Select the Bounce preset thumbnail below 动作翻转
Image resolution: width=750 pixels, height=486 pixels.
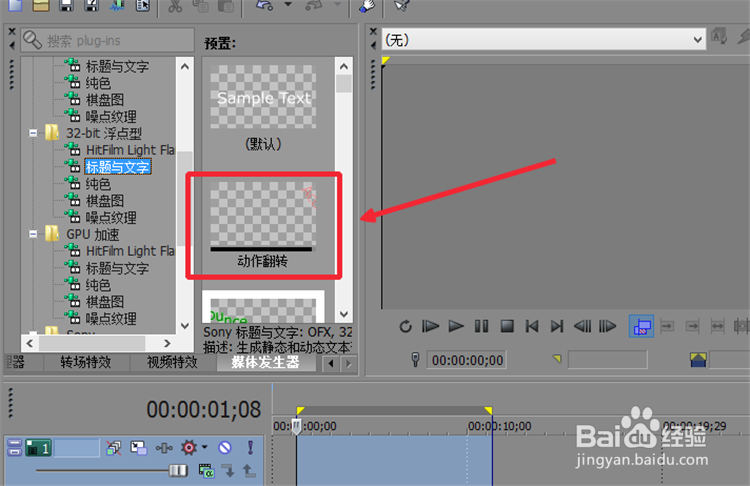click(263, 307)
